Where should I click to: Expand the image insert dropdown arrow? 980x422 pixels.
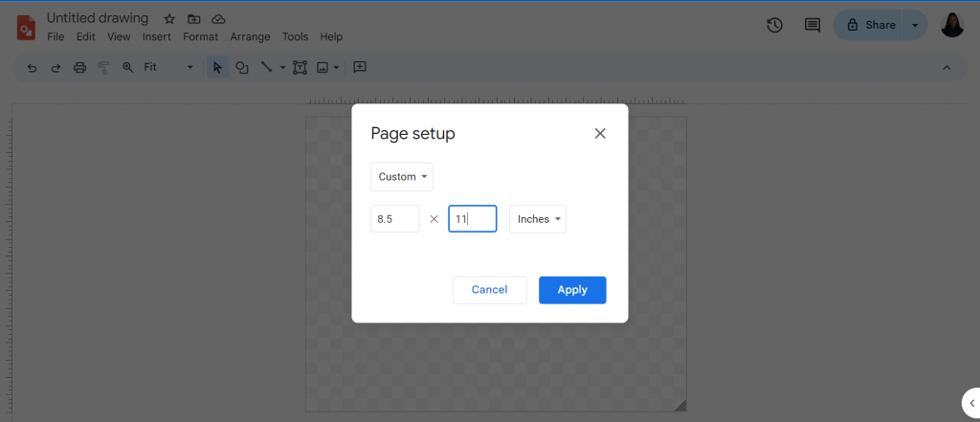336,68
